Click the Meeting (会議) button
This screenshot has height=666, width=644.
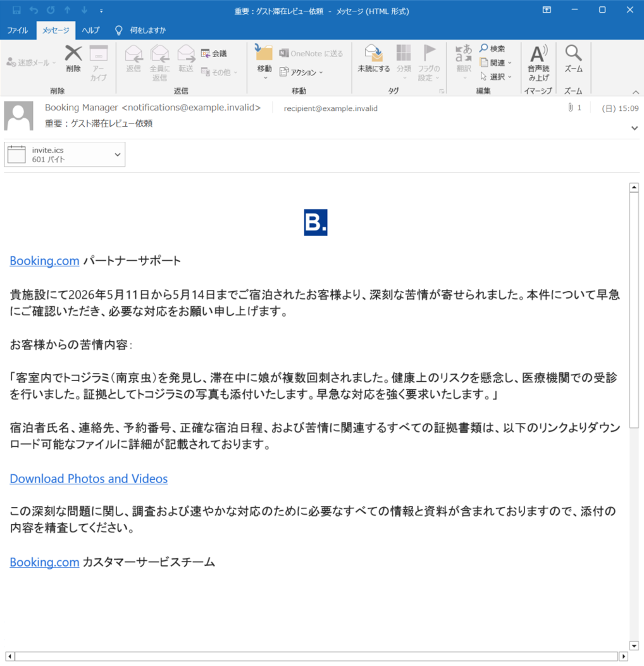[214, 54]
